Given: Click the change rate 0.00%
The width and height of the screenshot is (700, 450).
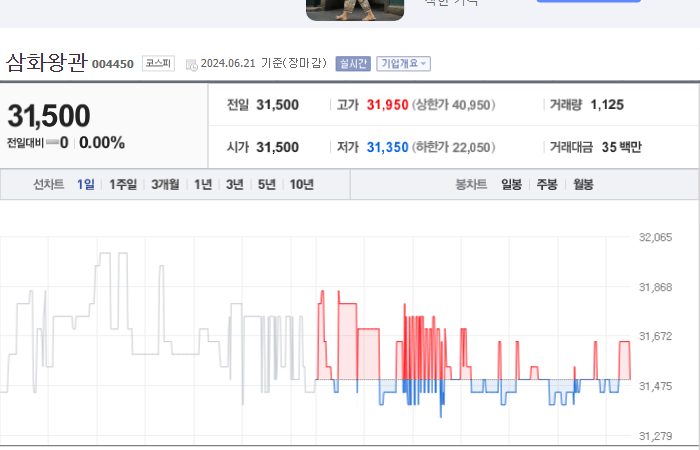Looking at the screenshot, I should tap(102, 143).
